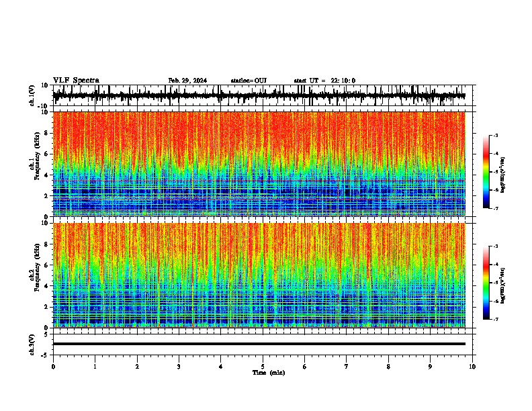Viewport: 532px width, 411px height.
Task: Click the ch.1 spectrogram plot
Action: (259, 164)
